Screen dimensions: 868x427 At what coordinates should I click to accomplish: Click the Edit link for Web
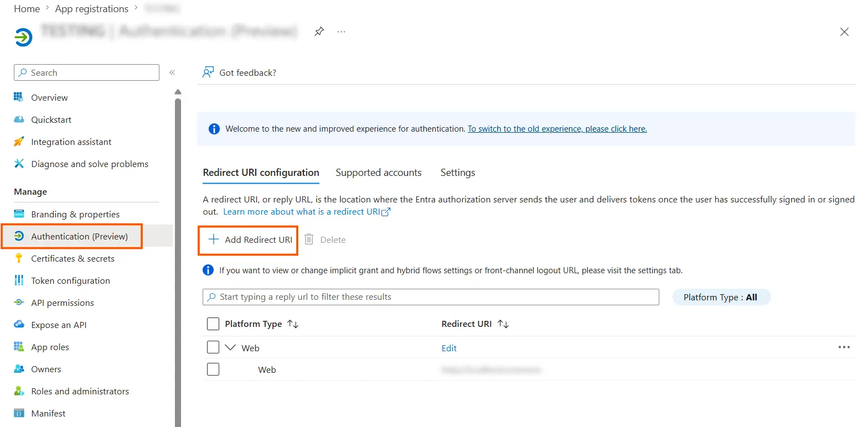pyautogui.click(x=449, y=348)
